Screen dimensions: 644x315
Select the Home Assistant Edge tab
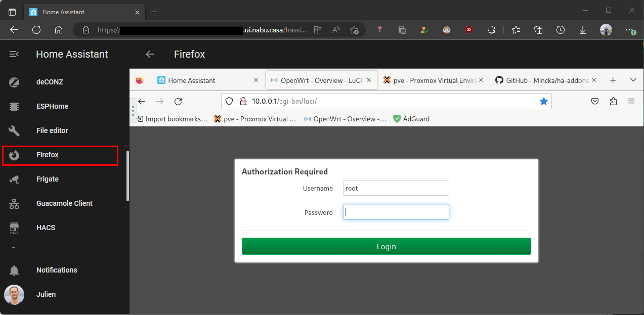coord(84,12)
